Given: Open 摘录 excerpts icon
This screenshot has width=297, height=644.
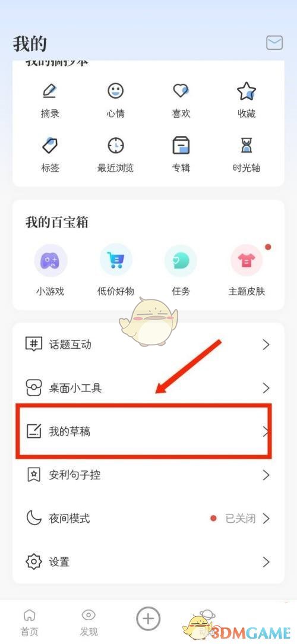Looking at the screenshot, I should (50, 91).
